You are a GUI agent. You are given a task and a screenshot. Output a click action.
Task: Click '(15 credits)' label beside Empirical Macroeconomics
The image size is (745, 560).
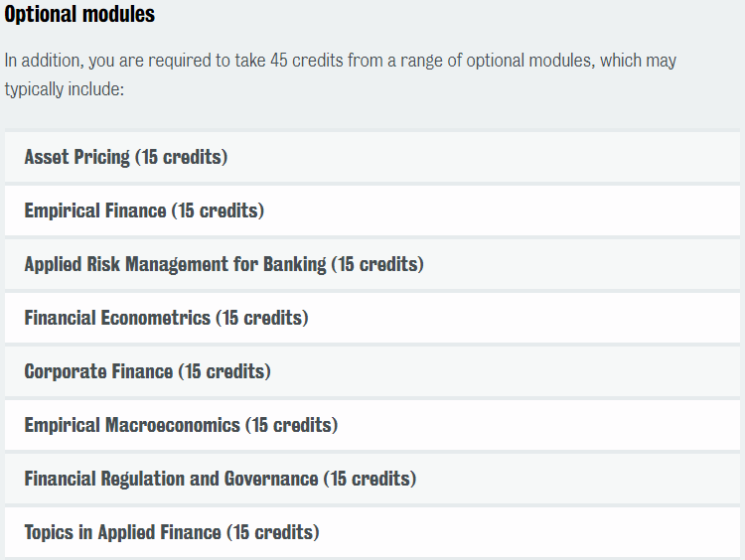point(291,426)
